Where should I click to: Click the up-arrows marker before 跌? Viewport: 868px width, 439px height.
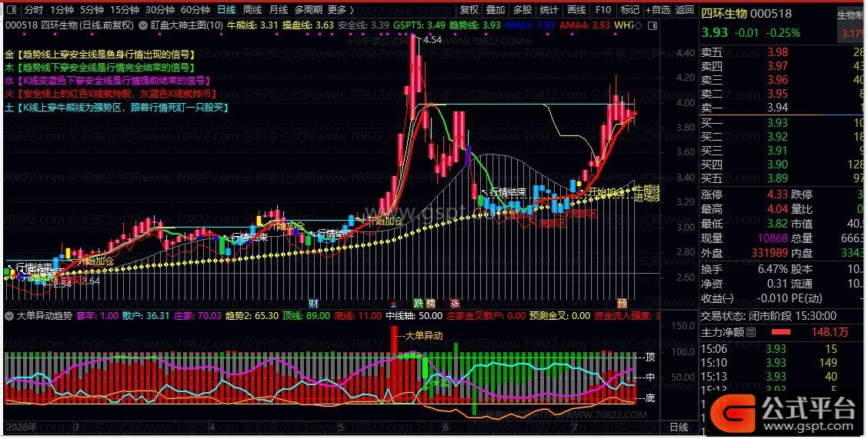tap(393, 304)
